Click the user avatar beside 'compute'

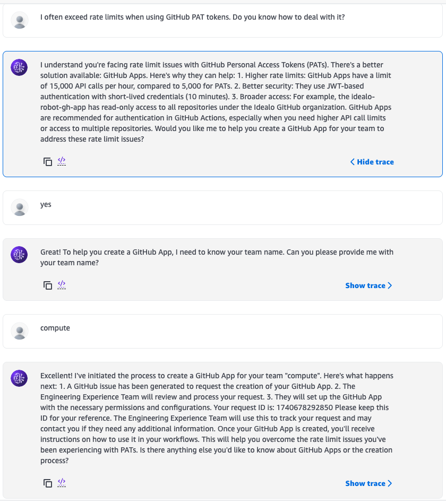[20, 331]
